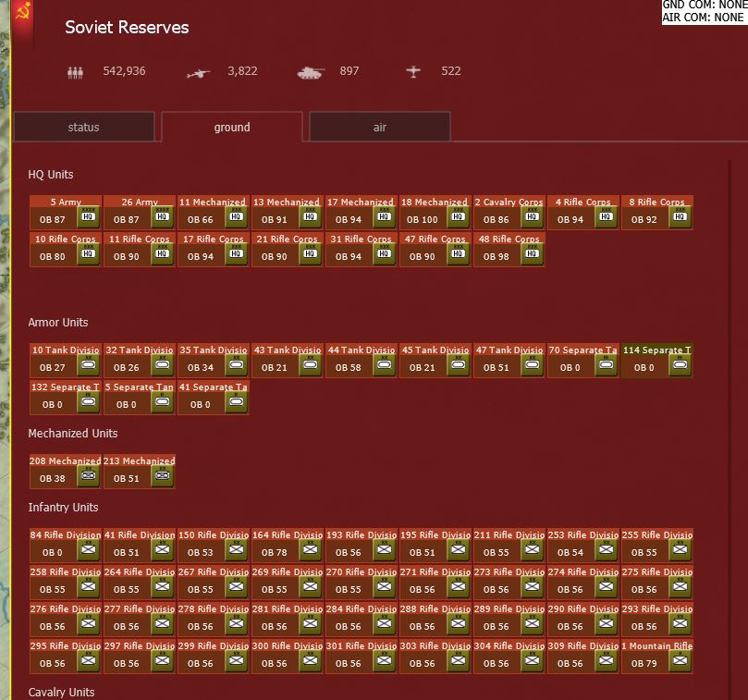Select the 84 Rifle Division infantry icon
The image size is (748, 700).
88,549
